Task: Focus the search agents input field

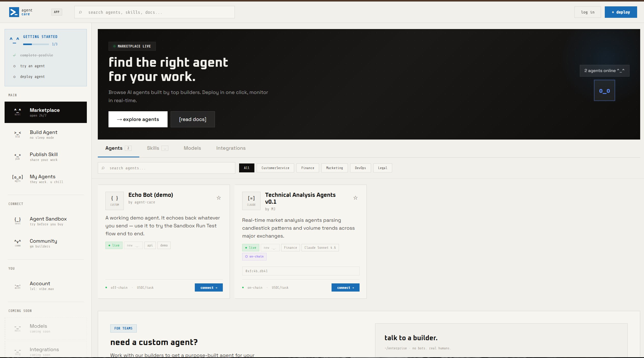Action: point(166,168)
